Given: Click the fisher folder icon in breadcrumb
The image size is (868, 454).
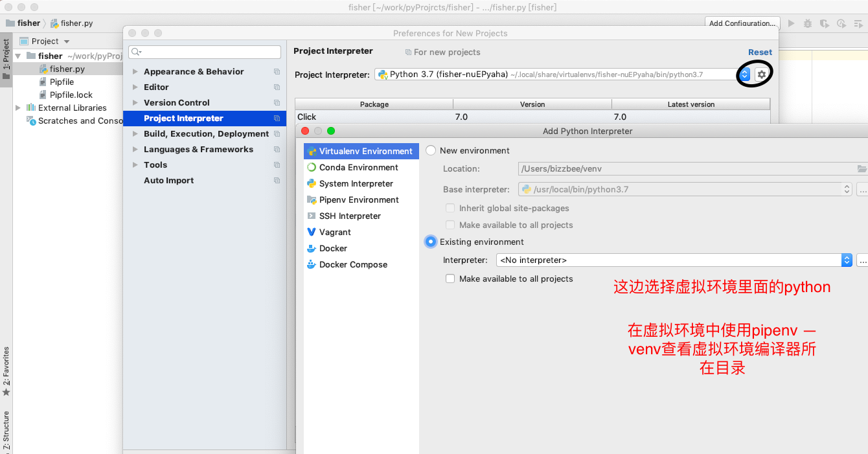Looking at the screenshot, I should 10,23.
